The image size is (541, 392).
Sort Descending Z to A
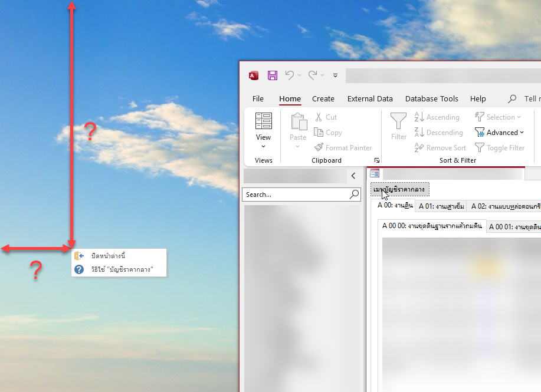click(x=438, y=132)
